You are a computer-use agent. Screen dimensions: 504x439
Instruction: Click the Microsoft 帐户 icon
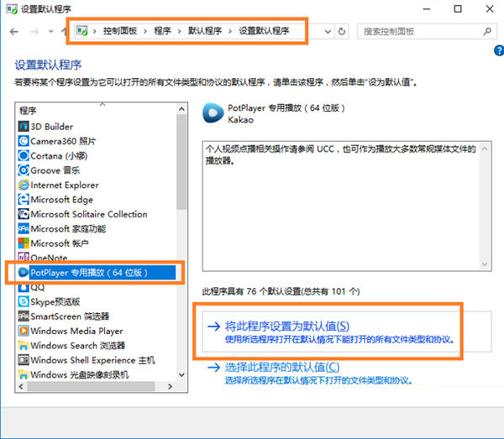24,243
